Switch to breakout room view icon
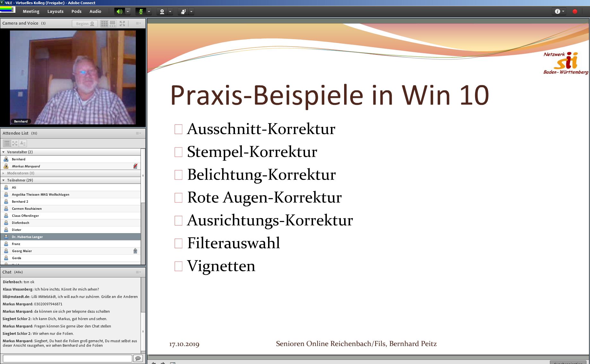 coord(15,143)
